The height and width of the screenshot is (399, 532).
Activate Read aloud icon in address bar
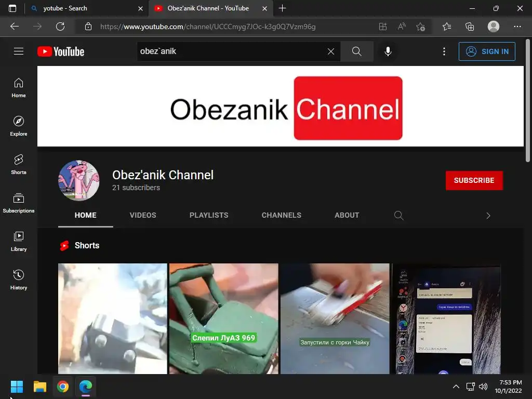tap(402, 26)
